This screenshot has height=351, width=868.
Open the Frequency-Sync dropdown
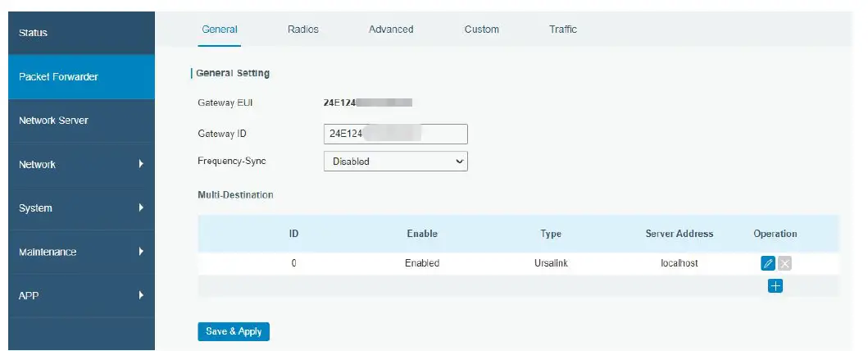(395, 162)
